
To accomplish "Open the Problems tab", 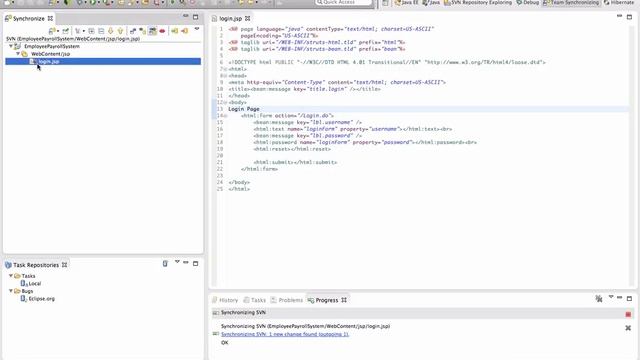I will tap(287, 300).
